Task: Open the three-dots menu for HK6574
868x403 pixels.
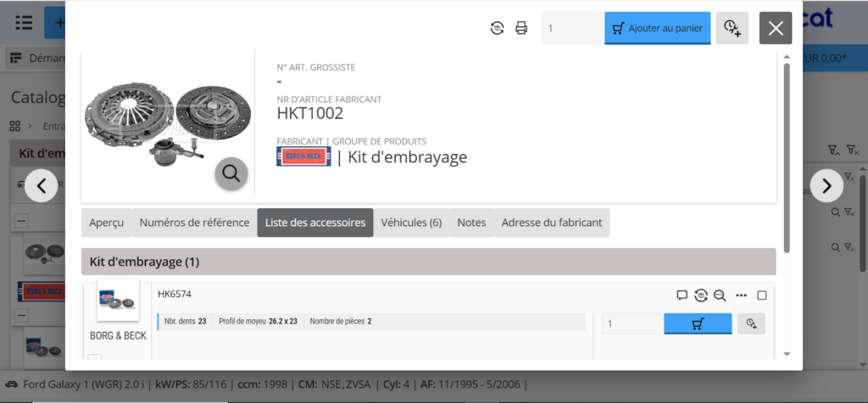Action: pyautogui.click(x=741, y=295)
